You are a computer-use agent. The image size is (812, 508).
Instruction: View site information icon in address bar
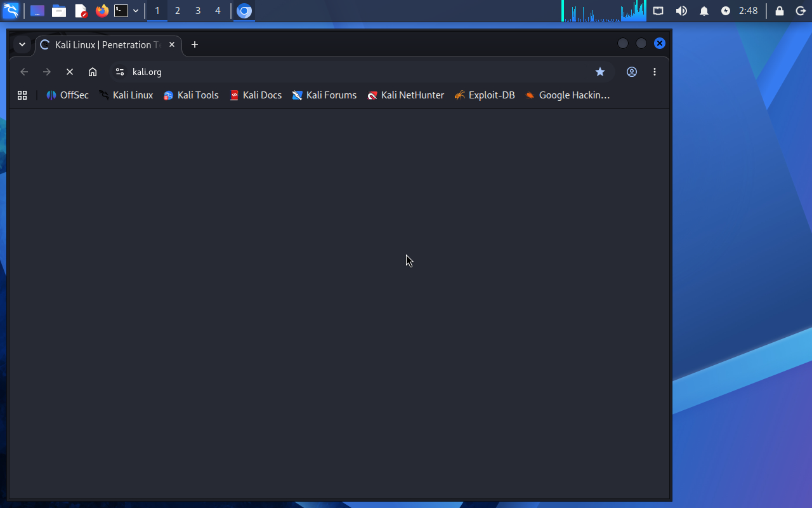(120, 72)
